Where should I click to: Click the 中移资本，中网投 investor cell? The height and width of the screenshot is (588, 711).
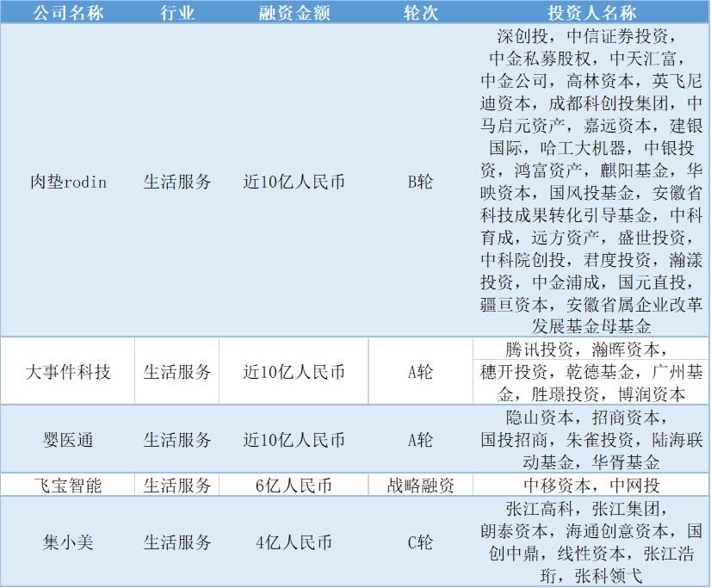(591, 486)
